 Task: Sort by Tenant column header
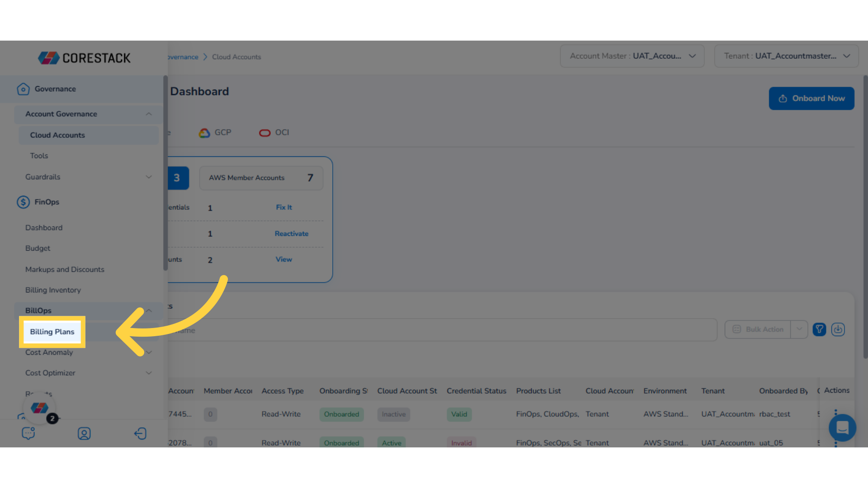tap(713, 391)
